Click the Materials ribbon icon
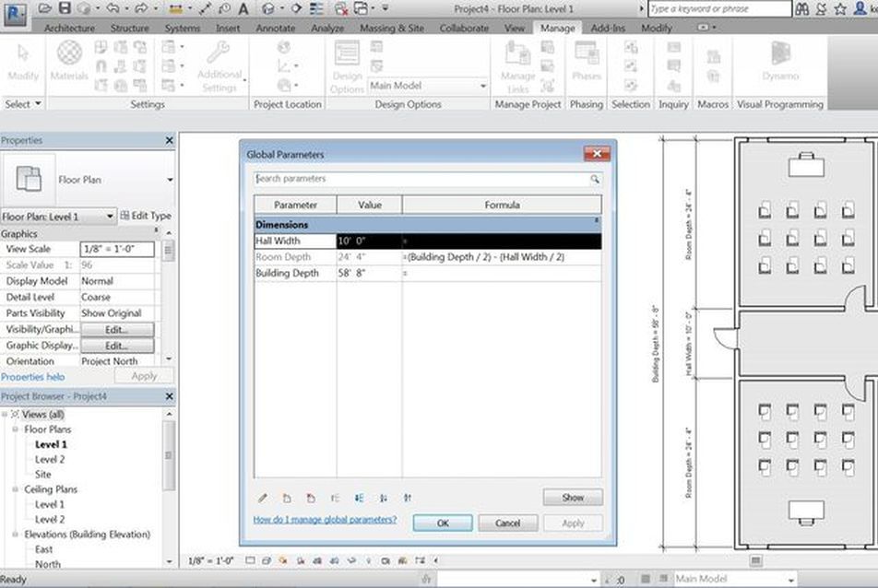The width and height of the screenshot is (878, 588). pos(69,61)
